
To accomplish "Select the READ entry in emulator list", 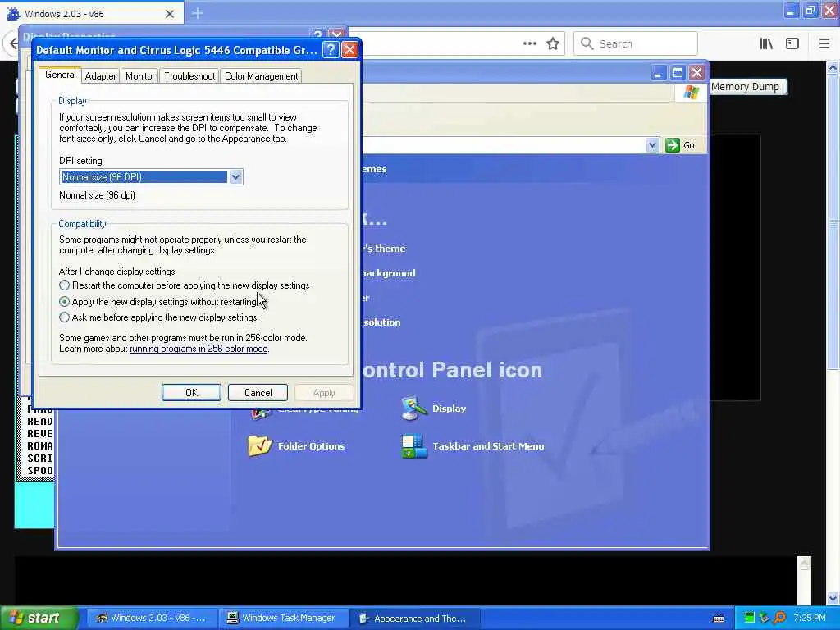I will tap(40, 421).
